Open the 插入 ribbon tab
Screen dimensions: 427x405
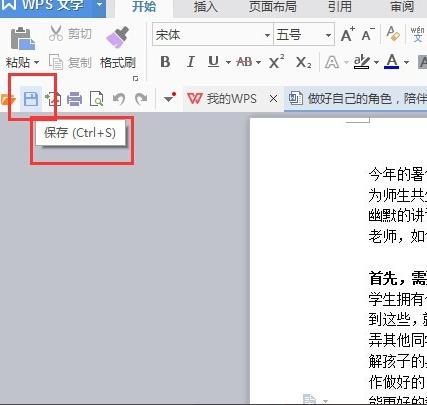206,7
